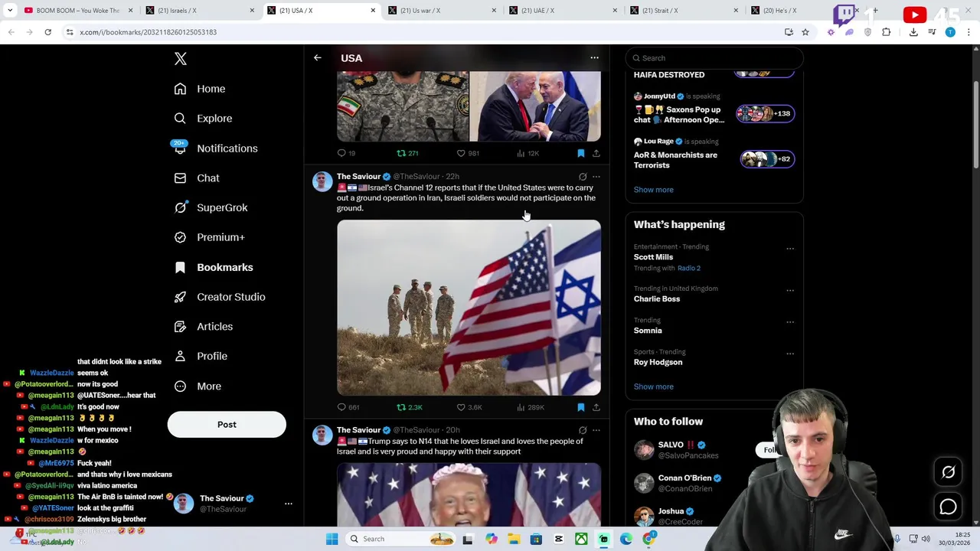Open Creator Studio in the sidebar
The width and height of the screenshot is (980, 551).
coord(219,297)
